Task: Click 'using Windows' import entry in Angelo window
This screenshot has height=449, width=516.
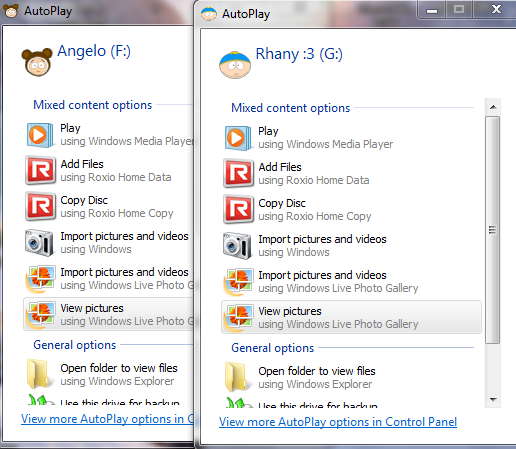Action: pos(96,249)
